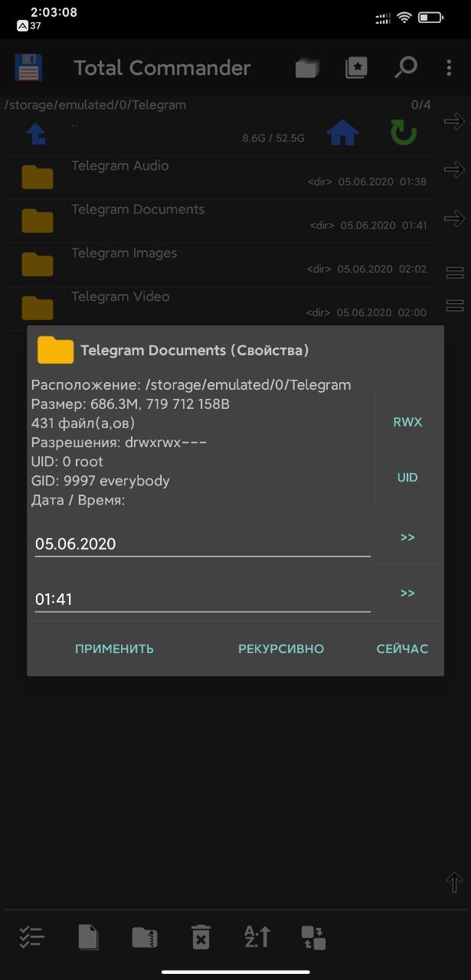Edit the date field 05.06.2020

[203, 544]
